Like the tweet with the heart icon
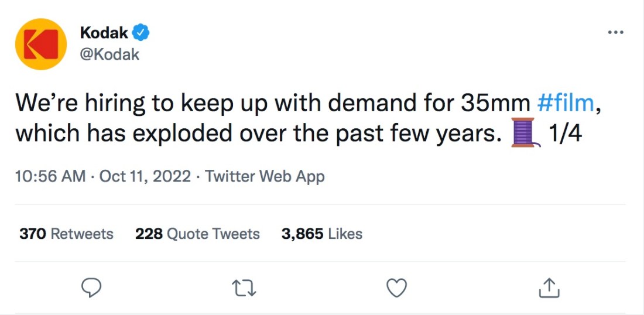The height and width of the screenshot is (315, 644). pos(398,288)
